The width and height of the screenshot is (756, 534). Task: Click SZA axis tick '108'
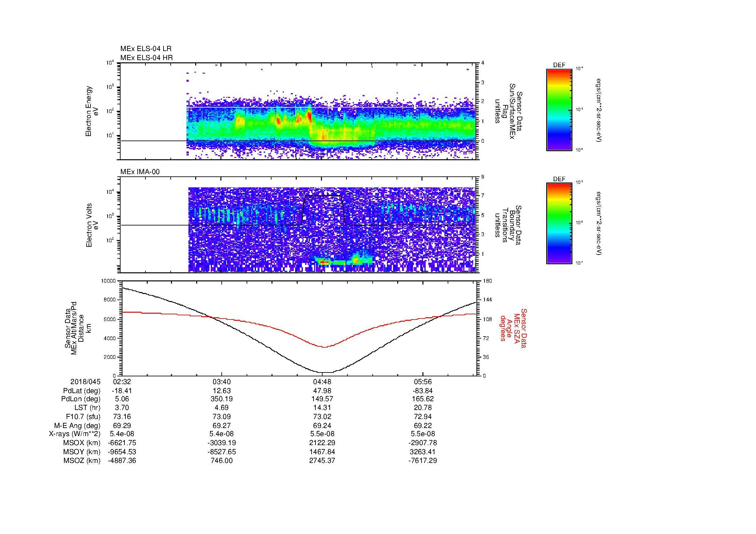487,319
